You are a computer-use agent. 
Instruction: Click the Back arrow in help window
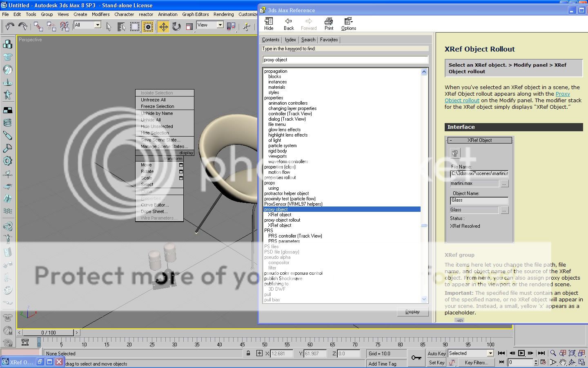(289, 24)
